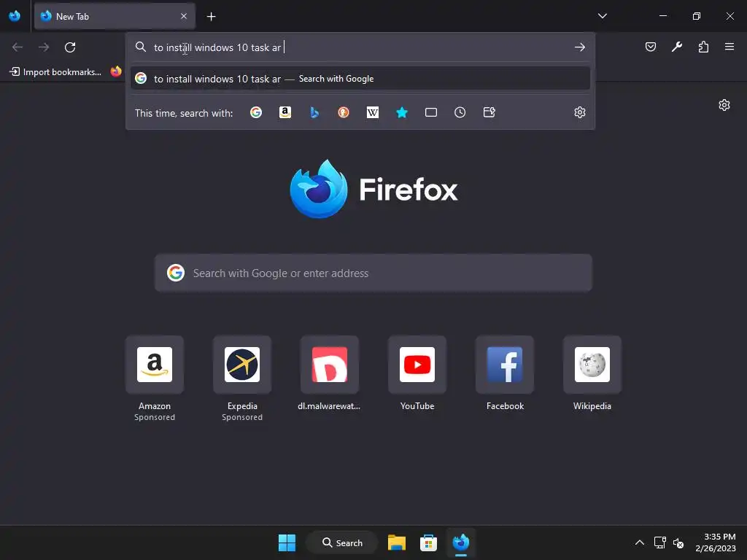
Task: Click the Firefox View icon beside the tabs
Action: (15, 16)
